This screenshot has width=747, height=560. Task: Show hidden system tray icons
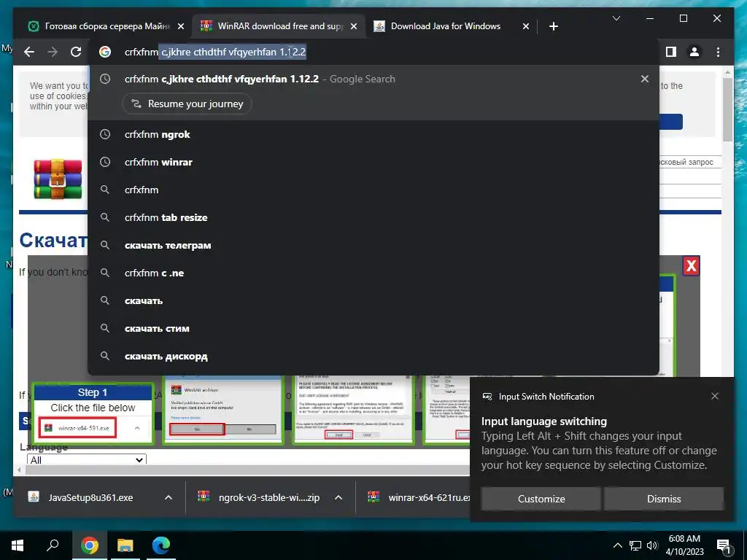click(x=617, y=545)
